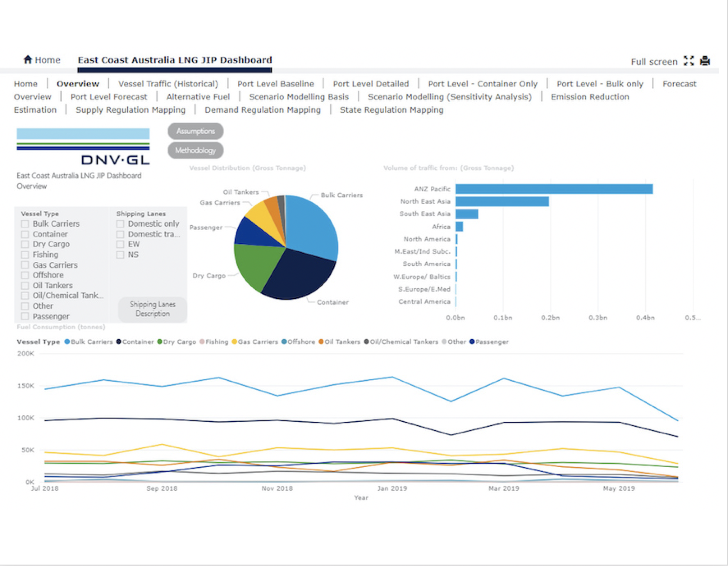Enter full screen via expand arrows icon

tap(689, 61)
